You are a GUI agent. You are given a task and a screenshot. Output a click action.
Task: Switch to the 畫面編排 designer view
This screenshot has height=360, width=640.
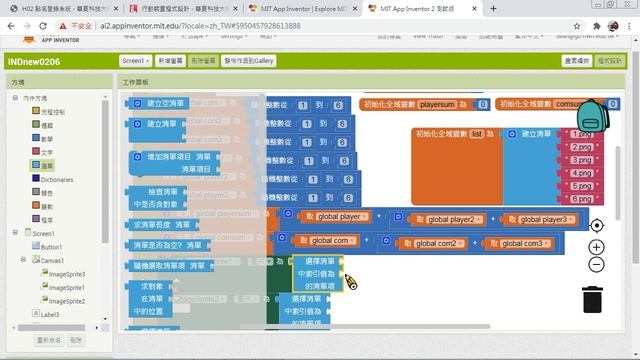[x=577, y=61]
